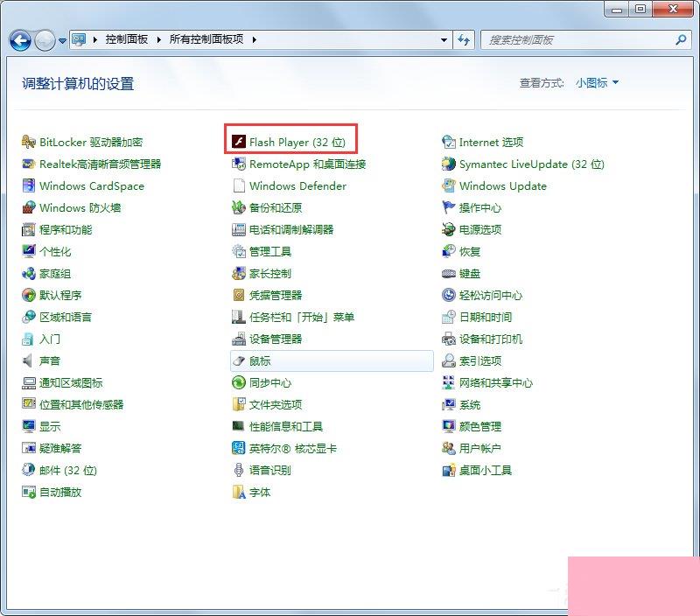Click the 声音 speaker icon
700x616 pixels.
tap(28, 360)
